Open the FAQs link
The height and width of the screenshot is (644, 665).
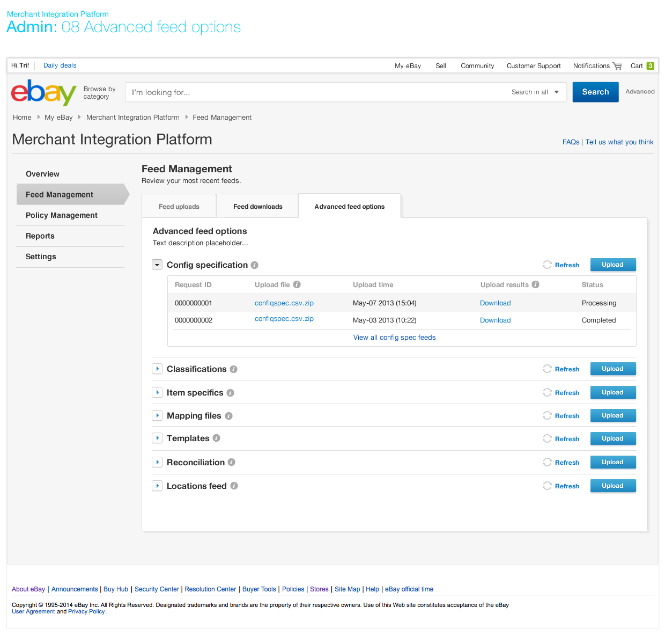pos(571,142)
